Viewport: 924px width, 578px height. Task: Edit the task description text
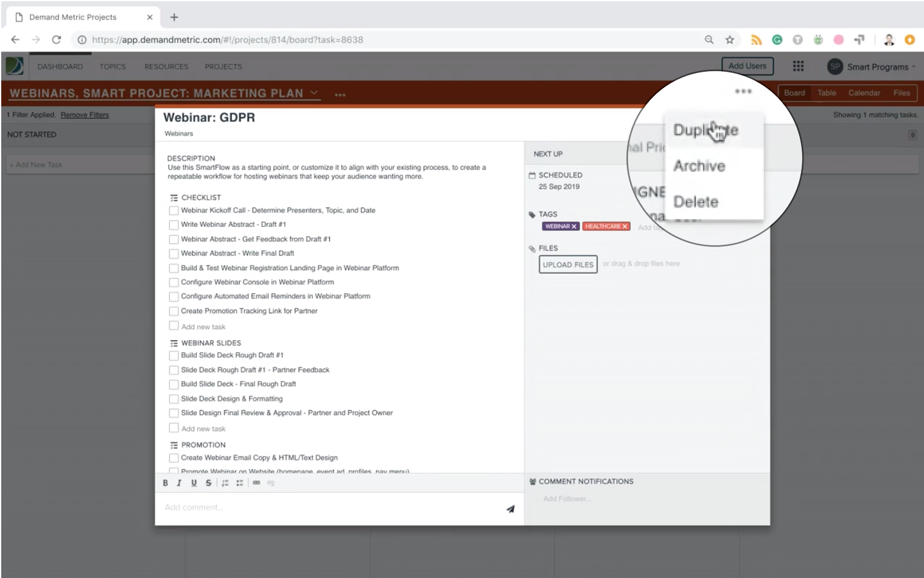(327, 172)
